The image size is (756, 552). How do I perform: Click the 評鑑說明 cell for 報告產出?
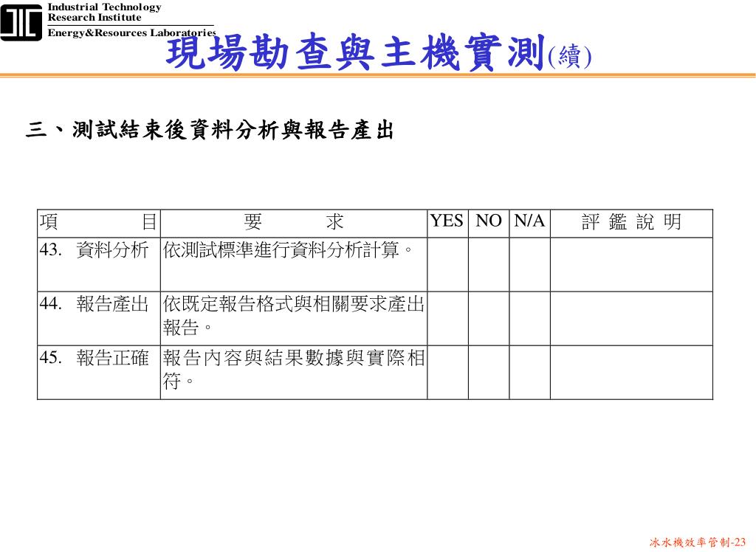(631, 318)
